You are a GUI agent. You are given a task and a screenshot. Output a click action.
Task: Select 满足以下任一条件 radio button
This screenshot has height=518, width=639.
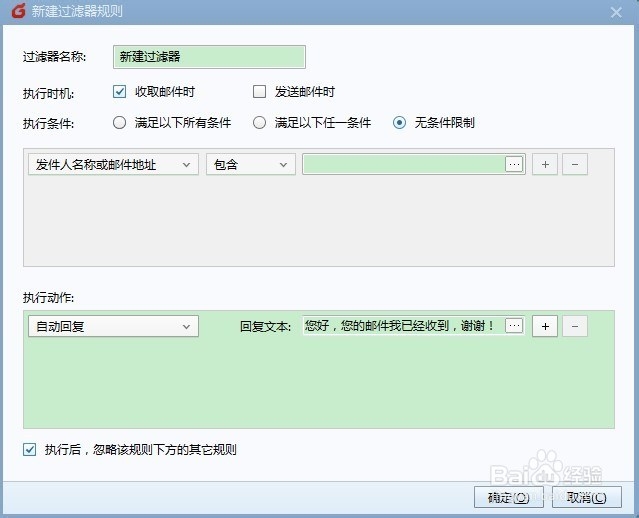click(x=260, y=123)
